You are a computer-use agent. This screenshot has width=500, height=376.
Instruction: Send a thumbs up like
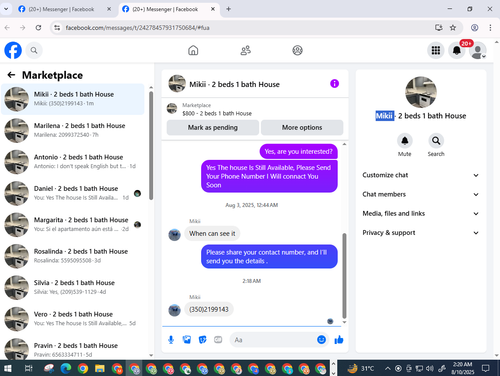[x=339, y=340]
